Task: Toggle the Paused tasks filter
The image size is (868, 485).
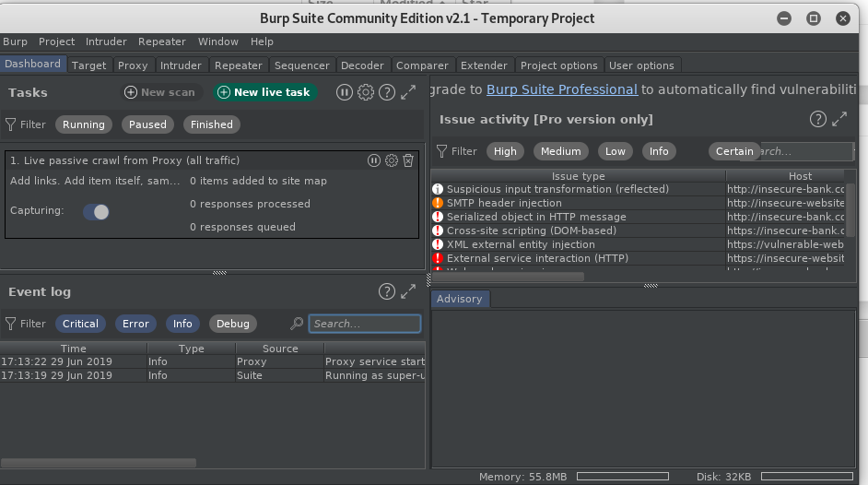Action: point(147,124)
